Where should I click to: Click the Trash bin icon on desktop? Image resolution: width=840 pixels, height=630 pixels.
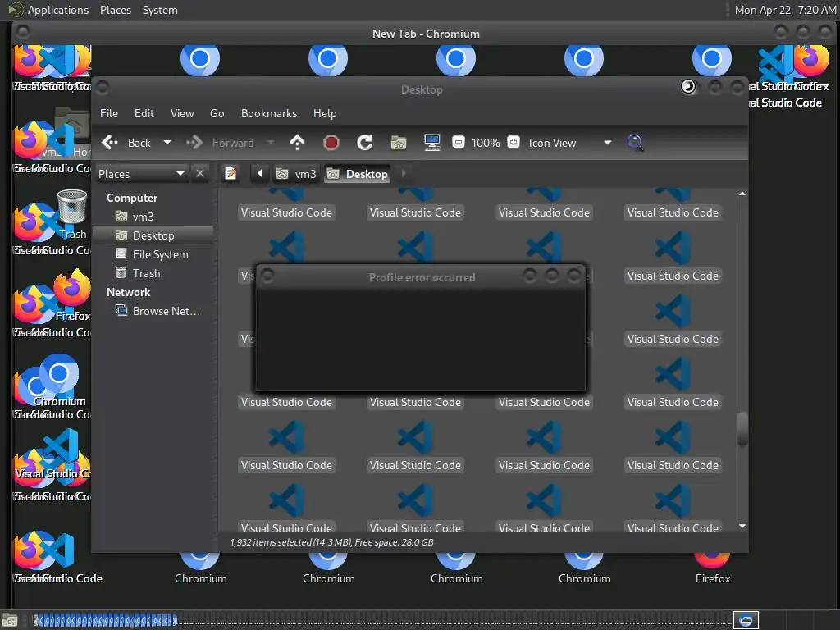(72, 206)
